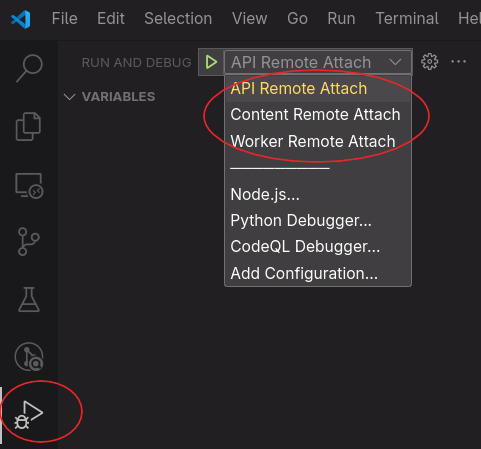Choose the Node.js... debugger option
This screenshot has width=481, height=449.
tap(318, 194)
